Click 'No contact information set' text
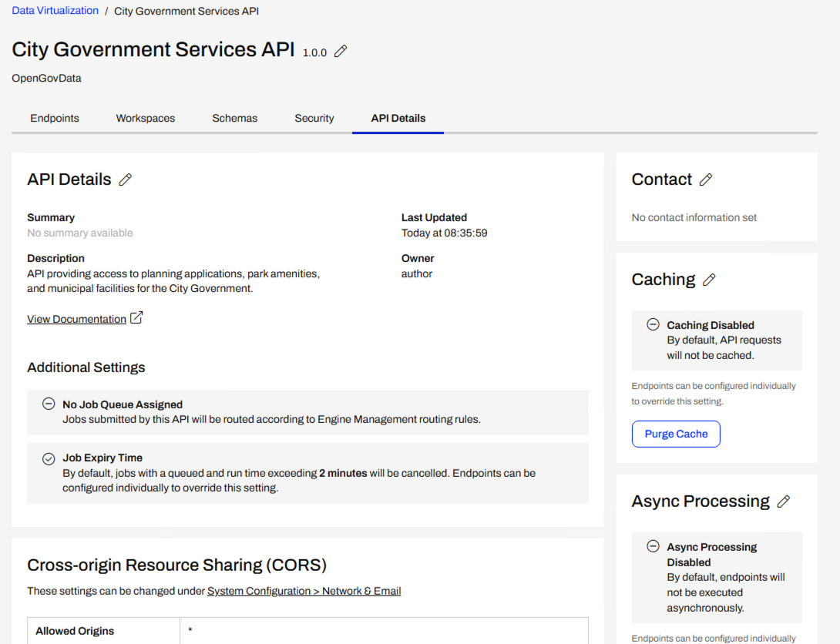Viewport: 840px width, 644px height. coord(694,217)
